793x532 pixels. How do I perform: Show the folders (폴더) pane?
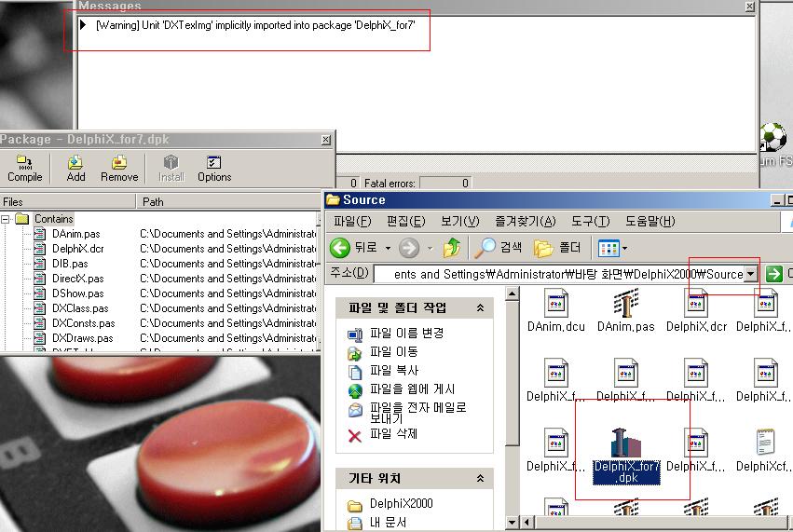pos(557,248)
